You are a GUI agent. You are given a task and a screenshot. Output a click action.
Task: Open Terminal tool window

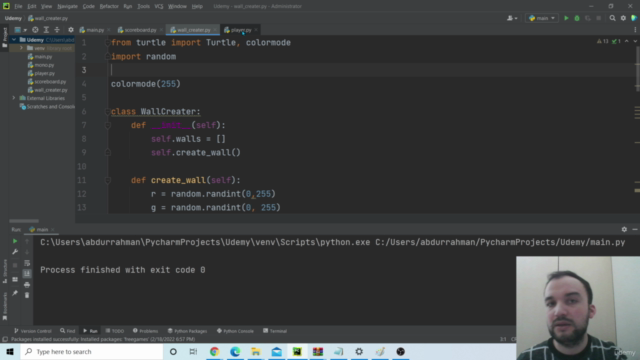click(x=275, y=331)
